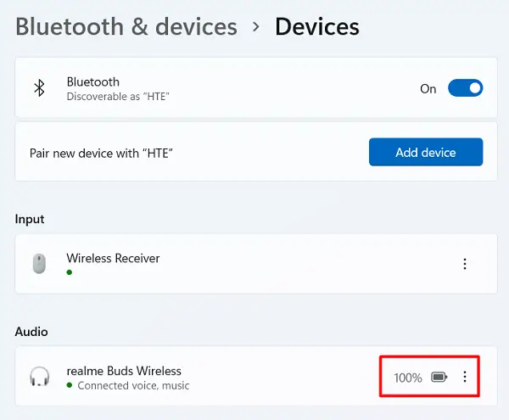Click "Pair new device with HTE" text

pyautogui.click(x=108, y=153)
